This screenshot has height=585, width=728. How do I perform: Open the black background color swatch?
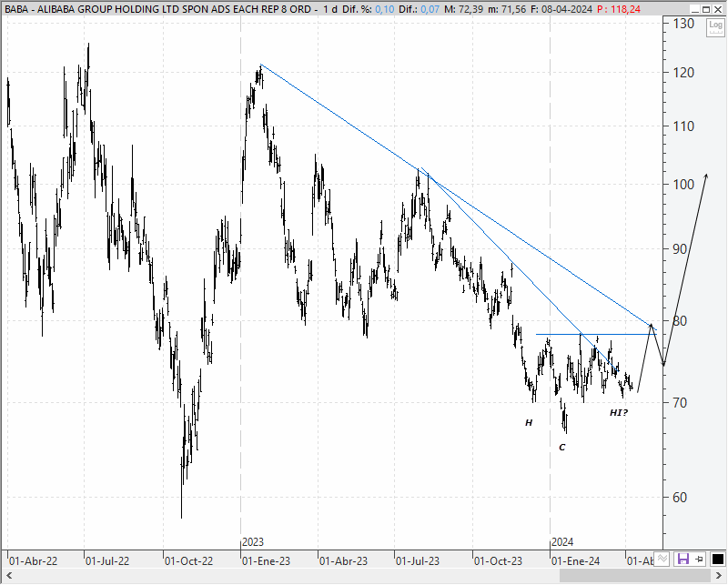point(718,559)
